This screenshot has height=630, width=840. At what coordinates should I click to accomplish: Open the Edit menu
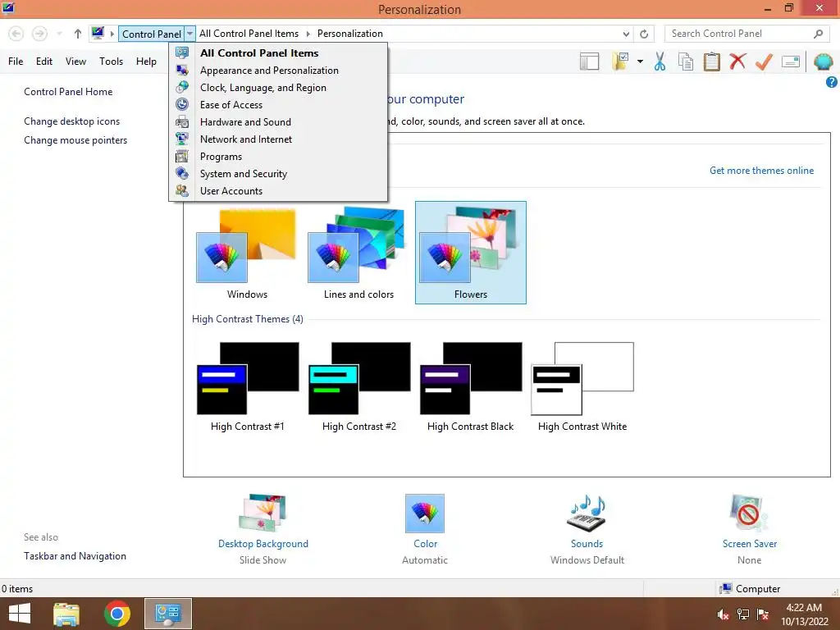click(x=44, y=61)
